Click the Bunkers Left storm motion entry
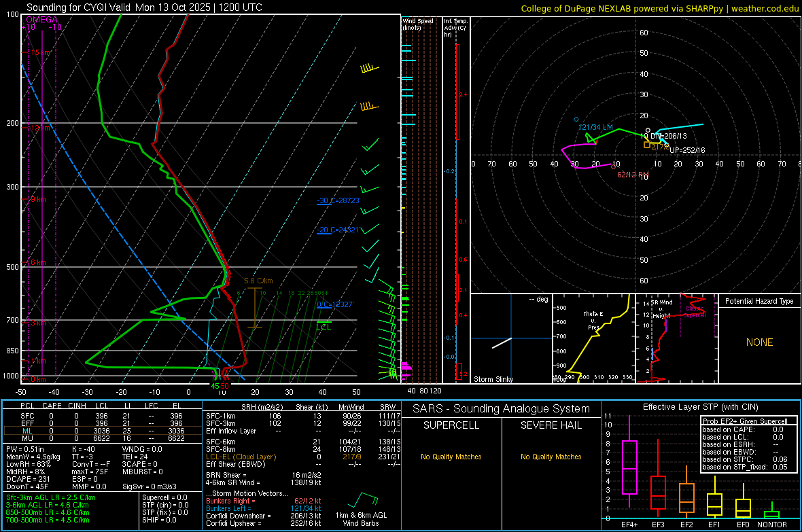This screenshot has width=802, height=532. [x=264, y=508]
